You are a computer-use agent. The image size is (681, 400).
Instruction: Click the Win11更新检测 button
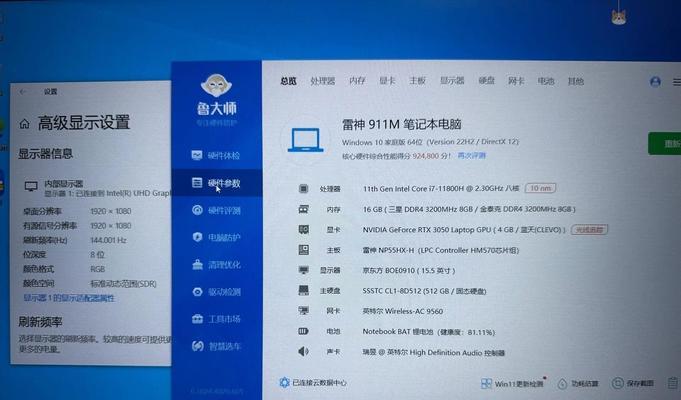point(512,383)
